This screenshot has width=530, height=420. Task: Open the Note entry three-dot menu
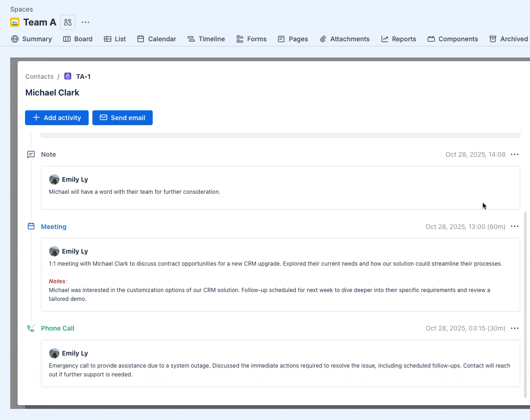pyautogui.click(x=515, y=154)
